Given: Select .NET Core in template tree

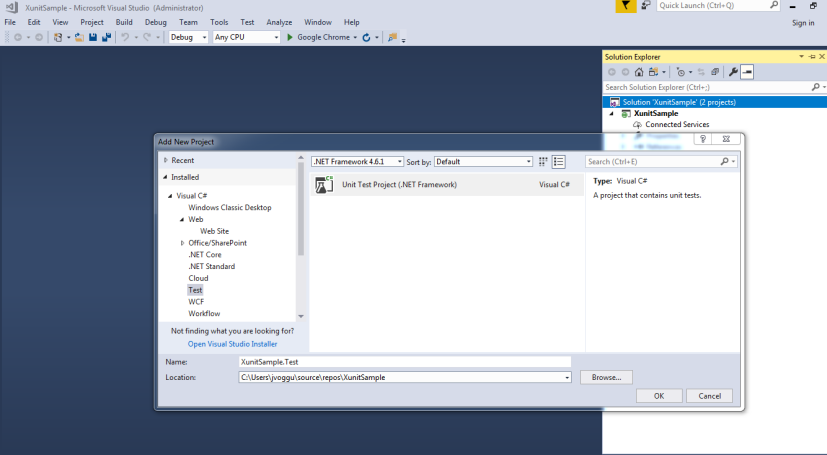Looking at the screenshot, I should [205, 255].
